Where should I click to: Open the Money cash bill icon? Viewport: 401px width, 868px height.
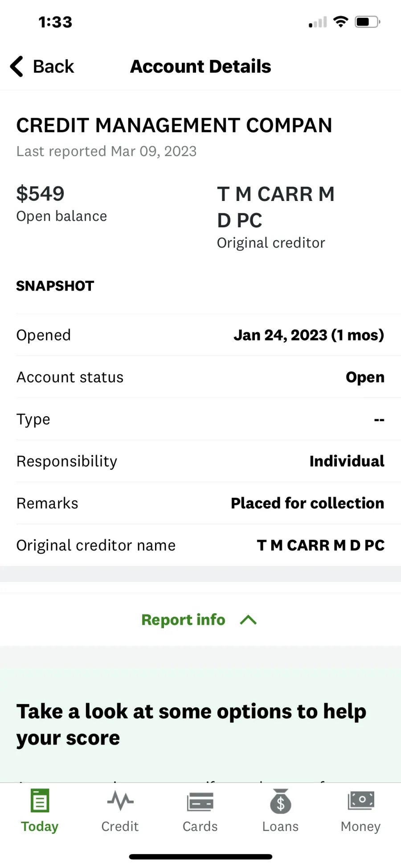click(x=361, y=801)
